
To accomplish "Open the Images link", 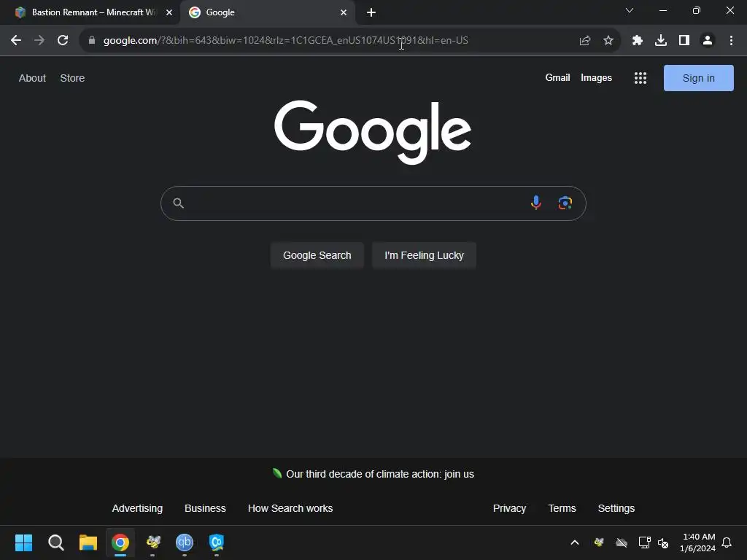I will (596, 77).
